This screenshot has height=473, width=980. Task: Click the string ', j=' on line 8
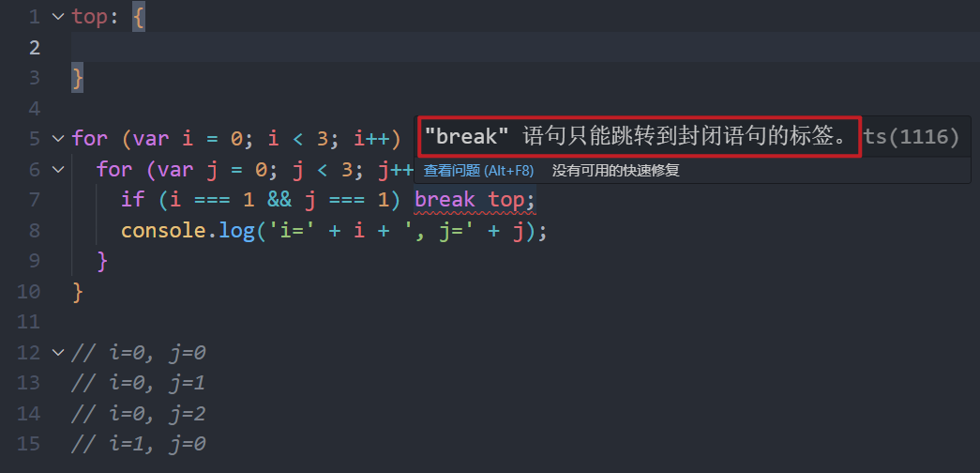[445, 231]
